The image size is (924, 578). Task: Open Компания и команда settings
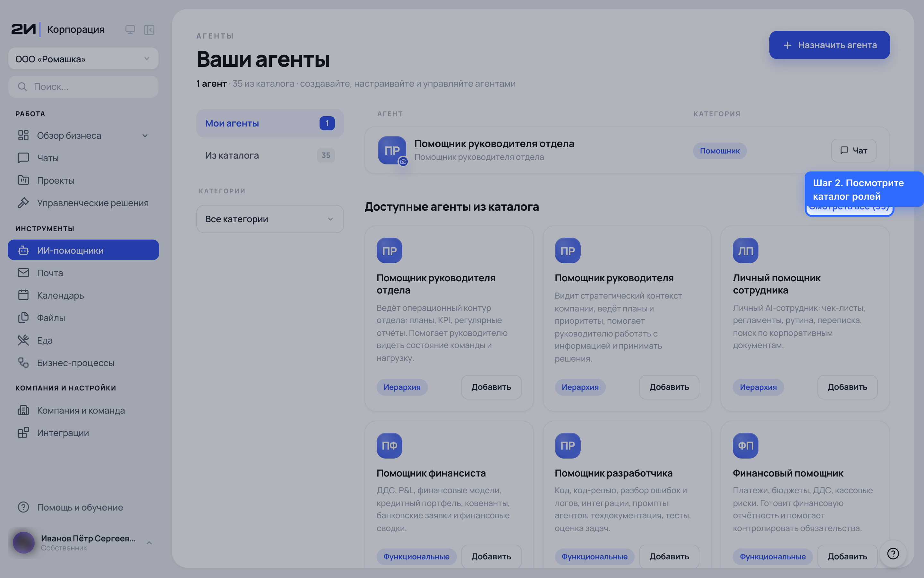coord(83,410)
